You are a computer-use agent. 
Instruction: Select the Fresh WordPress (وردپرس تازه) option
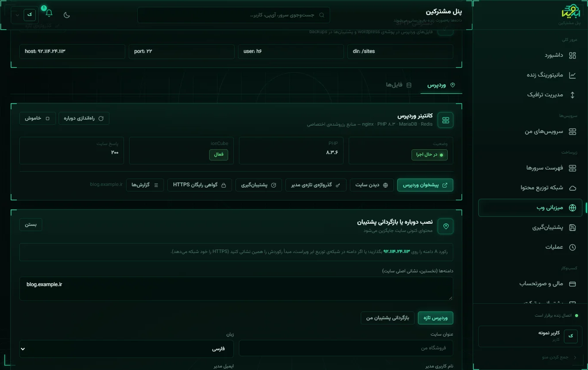pyautogui.click(x=436, y=318)
